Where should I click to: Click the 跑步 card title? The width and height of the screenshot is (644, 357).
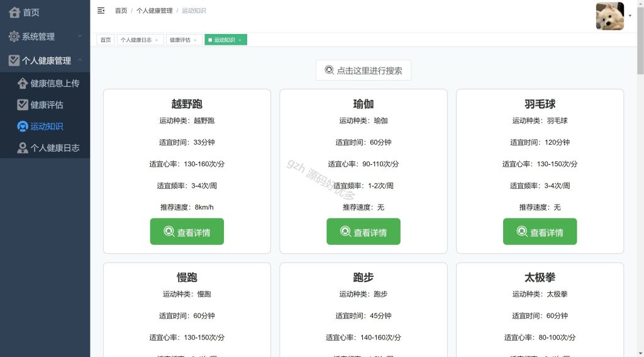click(364, 277)
